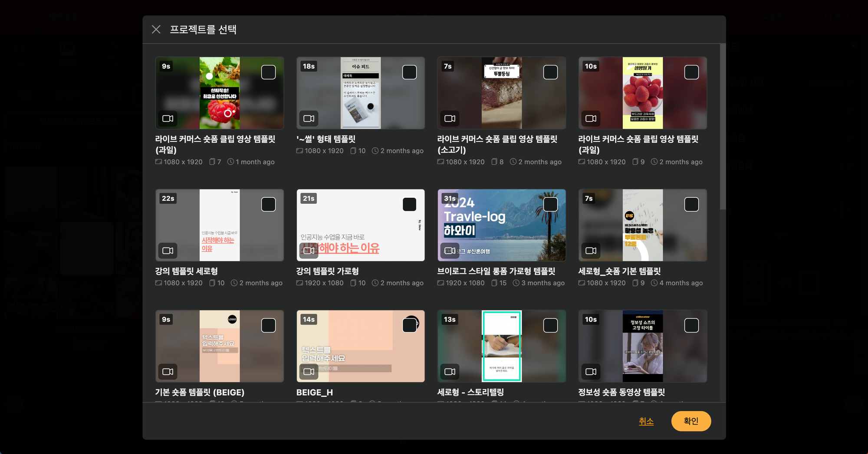Click the title '기본 숏폼 템플릿 (BEIGE)'

point(200,392)
